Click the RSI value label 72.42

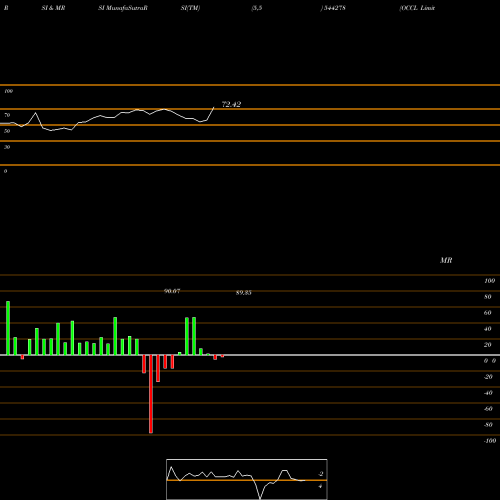tap(231, 104)
